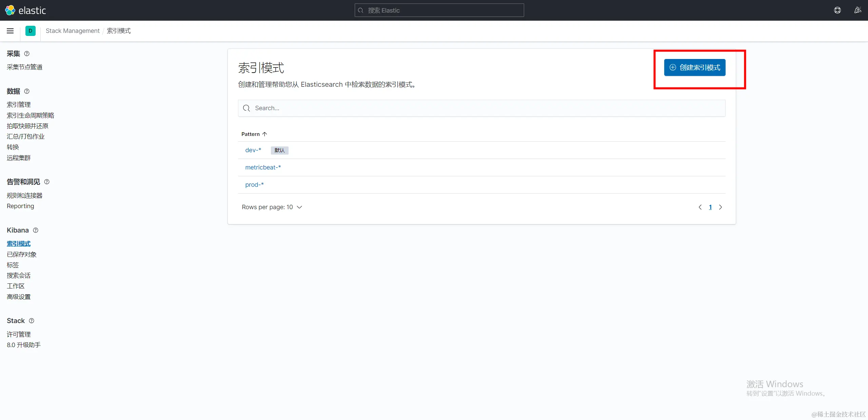868x420 pixels.
Task: Open the newsfeed celebration icon
Action: (857, 10)
